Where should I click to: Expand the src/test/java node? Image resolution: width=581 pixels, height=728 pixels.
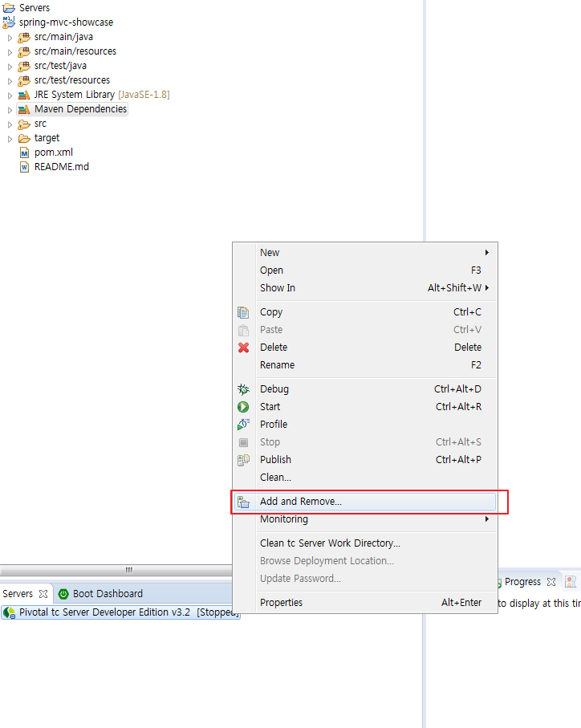click(x=10, y=67)
